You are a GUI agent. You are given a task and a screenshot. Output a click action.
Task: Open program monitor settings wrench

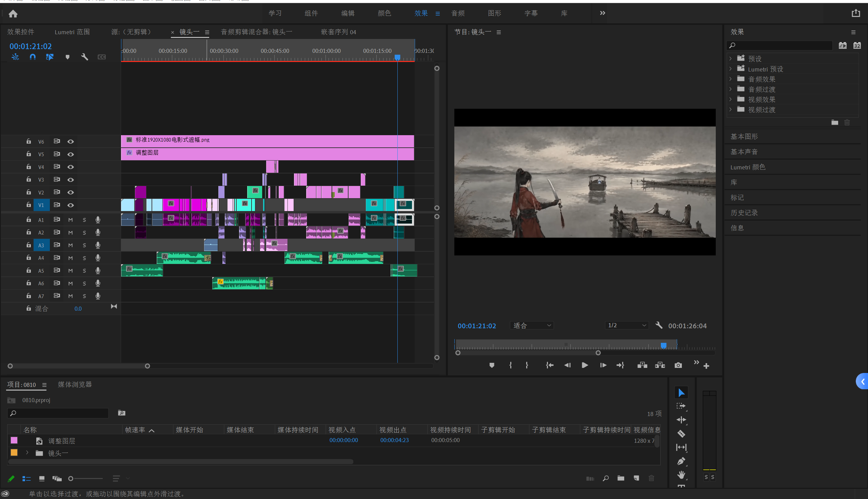tap(659, 325)
